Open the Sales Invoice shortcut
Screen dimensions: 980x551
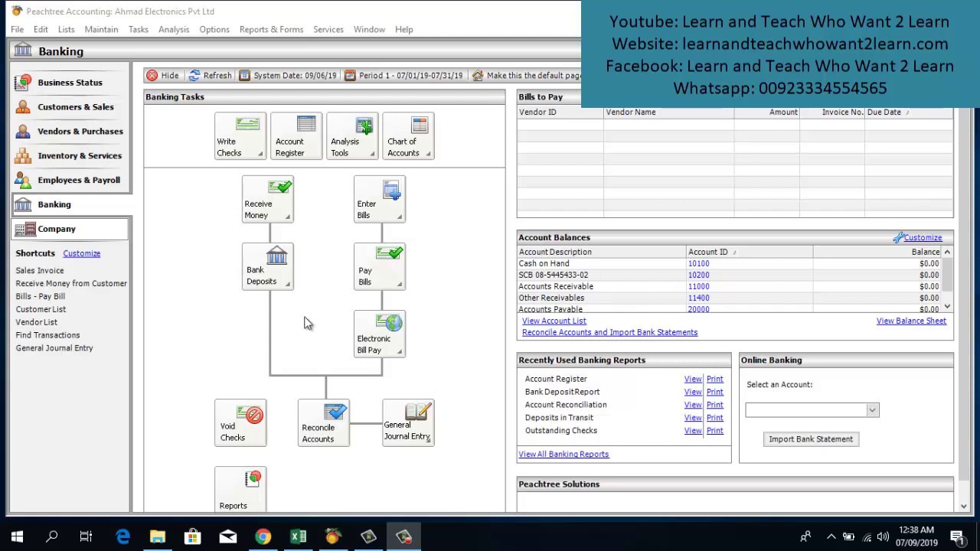click(40, 270)
